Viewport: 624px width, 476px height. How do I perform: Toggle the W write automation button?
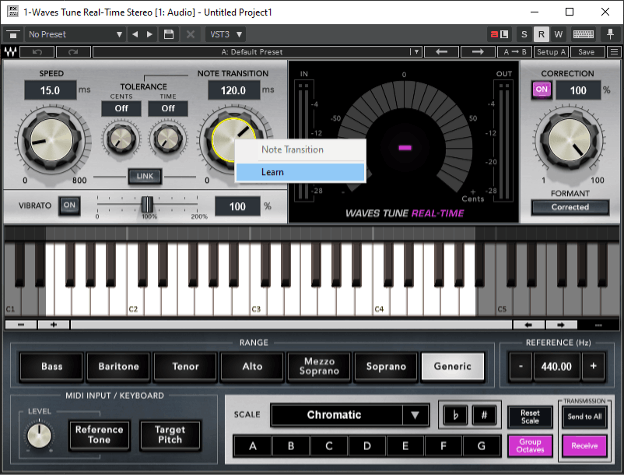(x=558, y=35)
